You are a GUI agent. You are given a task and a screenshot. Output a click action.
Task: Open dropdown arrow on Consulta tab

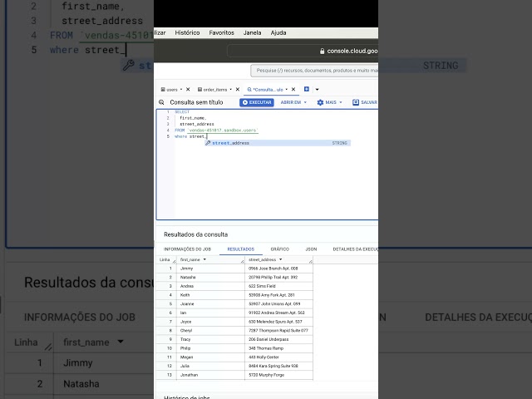click(x=286, y=90)
